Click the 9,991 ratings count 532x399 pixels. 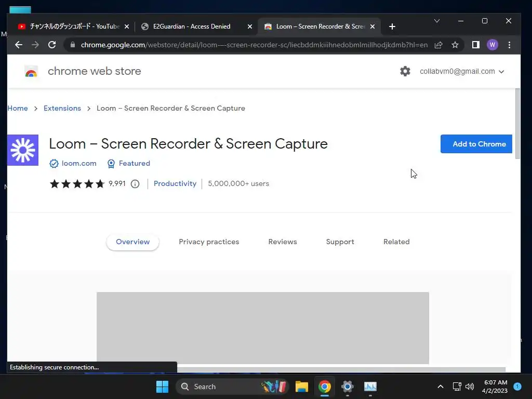(x=117, y=183)
